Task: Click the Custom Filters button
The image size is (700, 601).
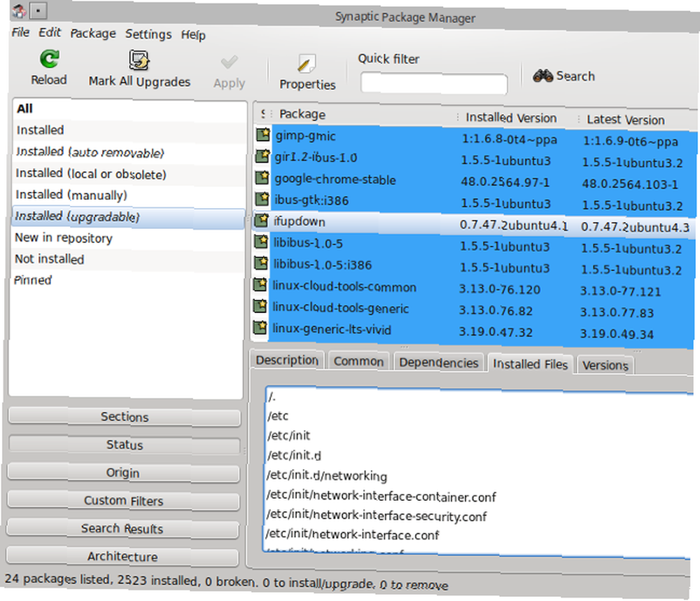Action: point(123,500)
